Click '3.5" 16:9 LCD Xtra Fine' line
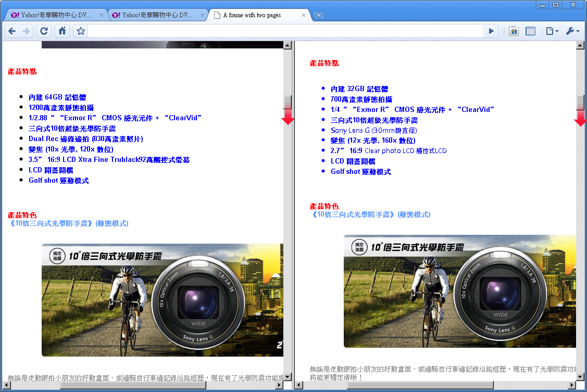This screenshot has height=392, width=587. (109, 160)
